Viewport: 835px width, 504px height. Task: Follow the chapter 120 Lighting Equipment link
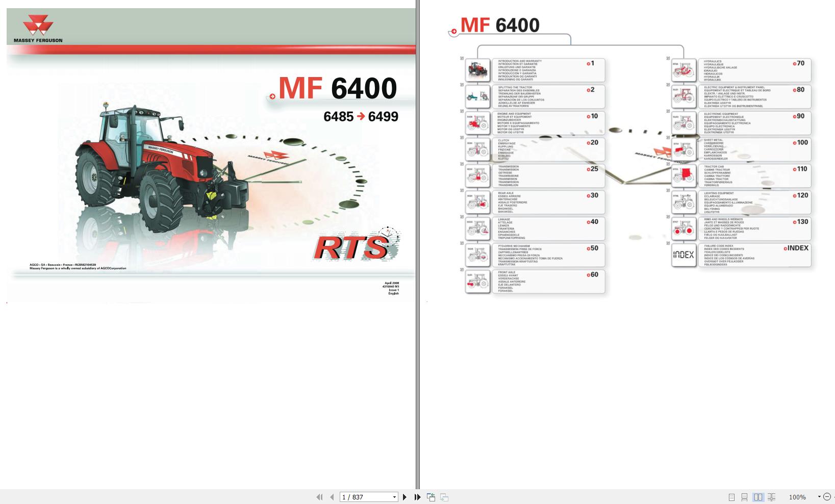(801, 195)
